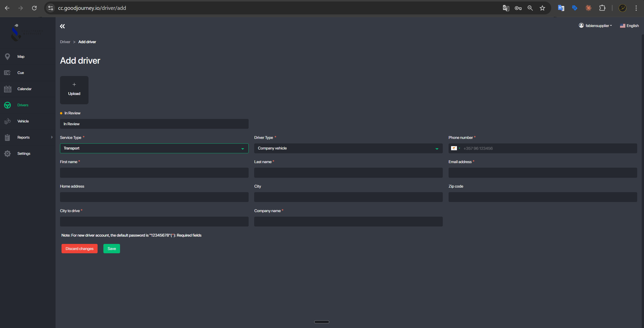Open Settings from sidebar menu

tap(24, 154)
